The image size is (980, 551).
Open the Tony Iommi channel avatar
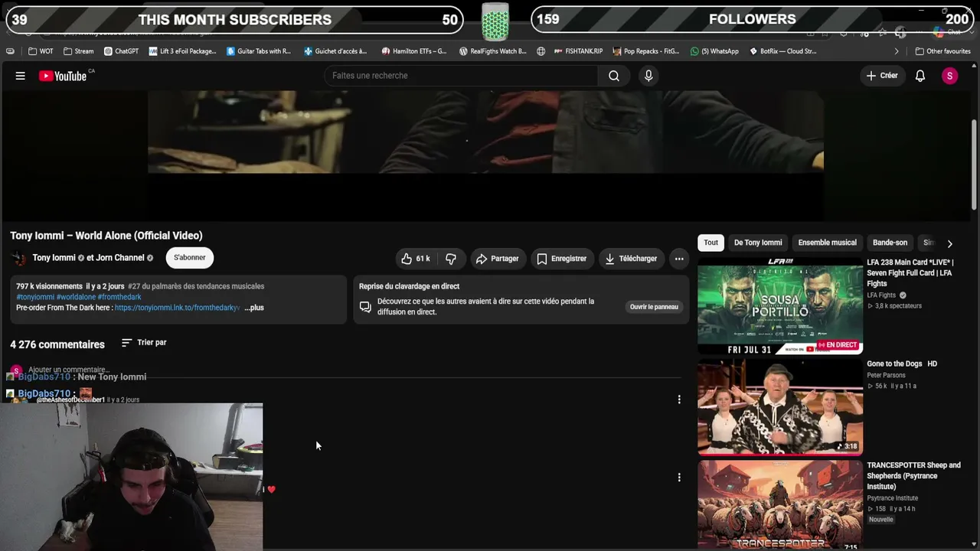19,259
